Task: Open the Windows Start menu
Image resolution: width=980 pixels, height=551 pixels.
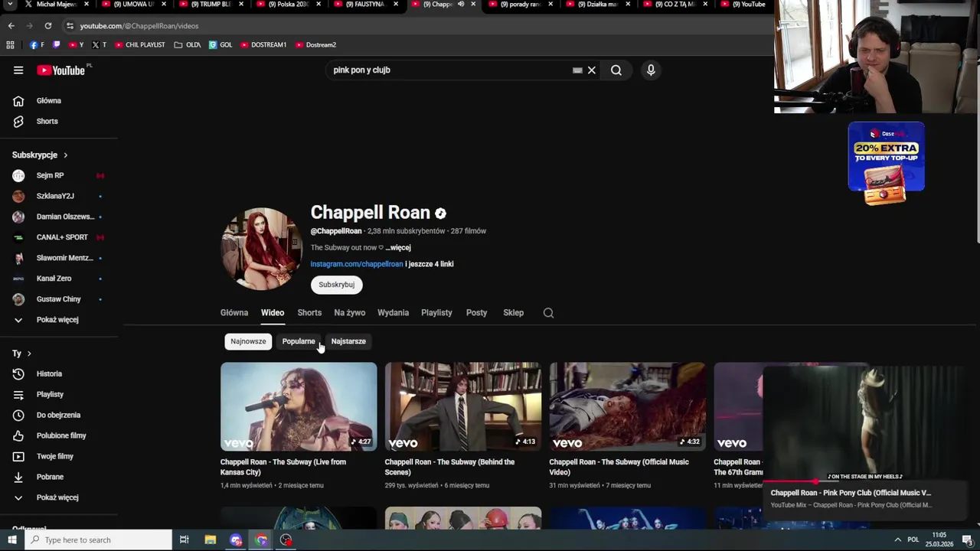Action: [12, 540]
